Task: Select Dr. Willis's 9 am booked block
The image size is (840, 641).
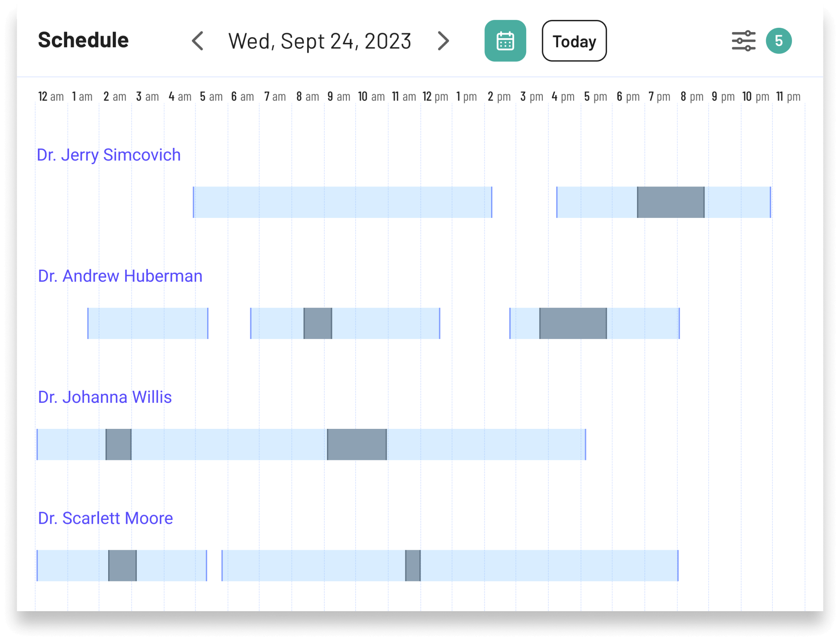Action: [x=357, y=444]
